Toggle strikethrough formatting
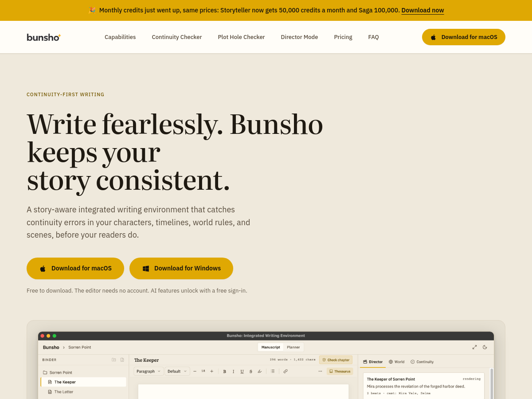 tap(250, 371)
